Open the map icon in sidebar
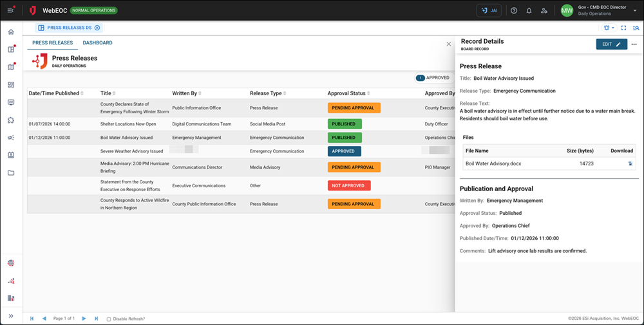Image resolution: width=644 pixels, height=325 pixels. pyautogui.click(x=11, y=67)
